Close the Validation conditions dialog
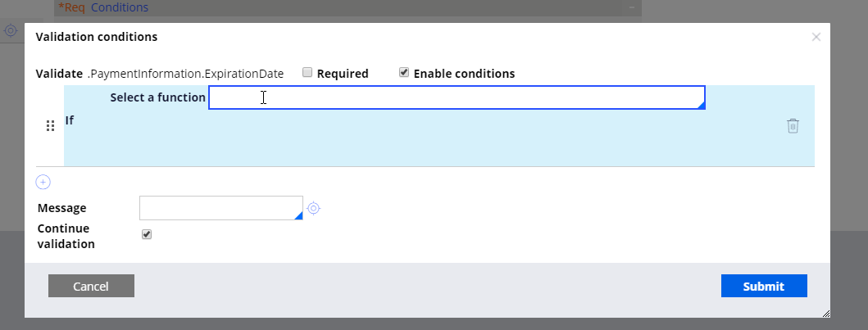868x330 pixels. coord(816,37)
